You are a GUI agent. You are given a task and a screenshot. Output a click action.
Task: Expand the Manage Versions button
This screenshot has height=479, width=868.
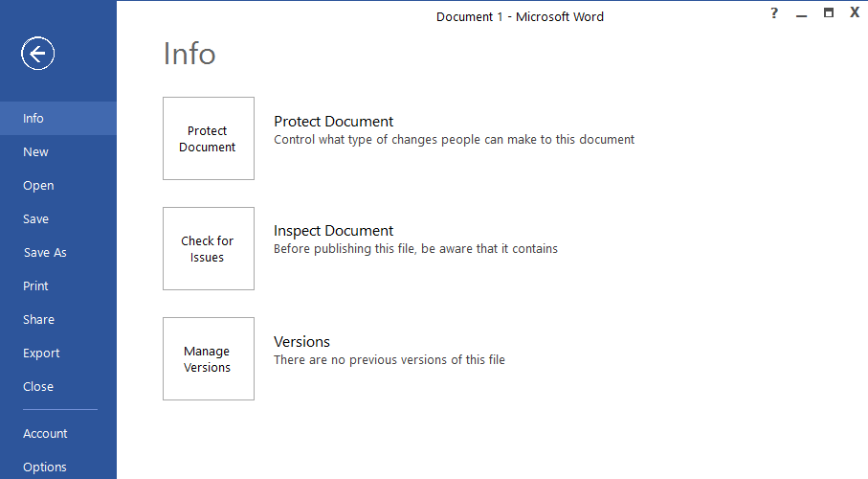209,359
